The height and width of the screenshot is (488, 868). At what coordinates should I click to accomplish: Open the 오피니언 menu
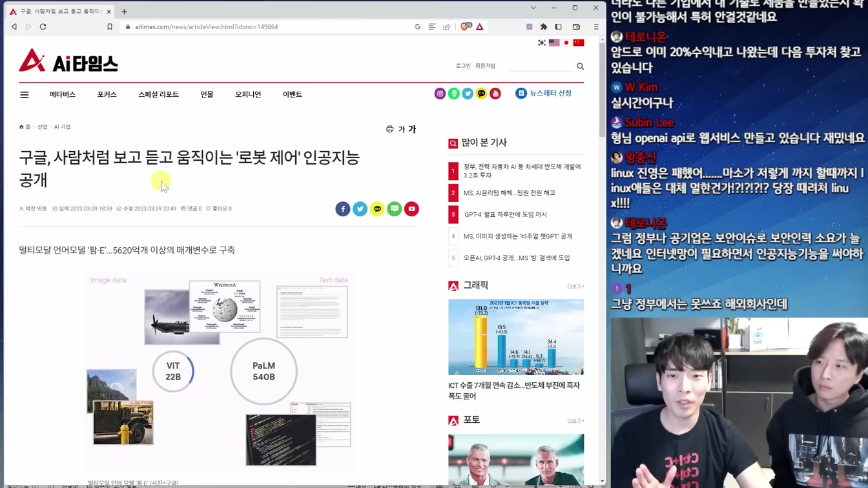pyautogui.click(x=248, y=94)
